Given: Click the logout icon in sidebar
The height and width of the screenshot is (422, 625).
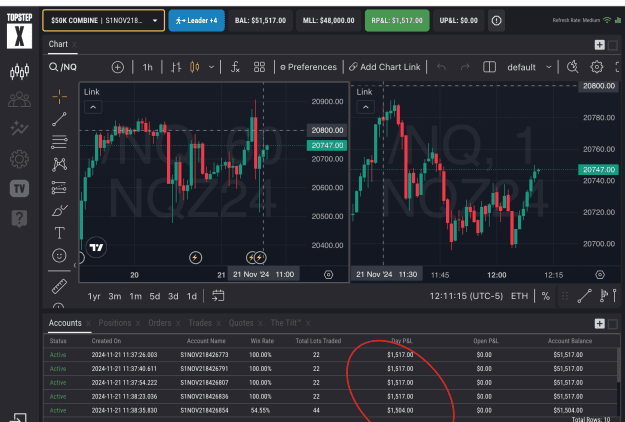Looking at the screenshot, I should [18, 417].
